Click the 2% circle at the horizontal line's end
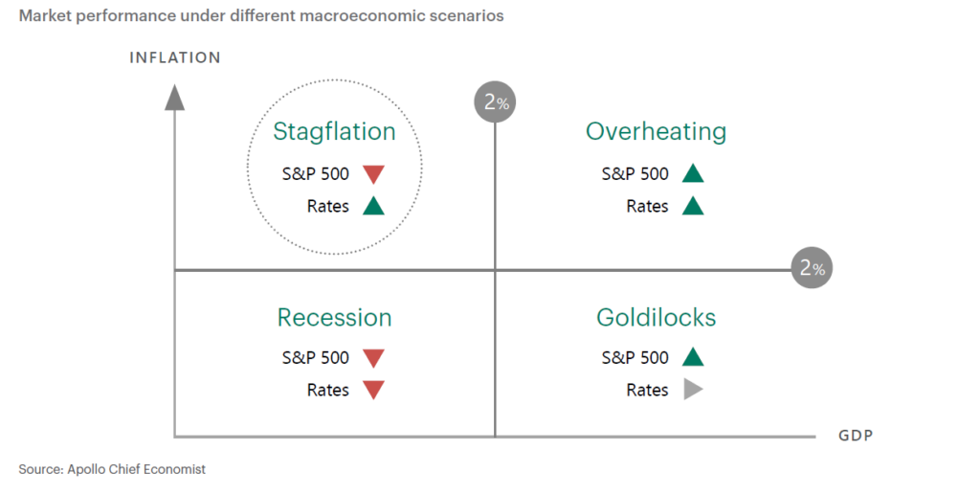Image resolution: width=980 pixels, height=495 pixels. 812,267
